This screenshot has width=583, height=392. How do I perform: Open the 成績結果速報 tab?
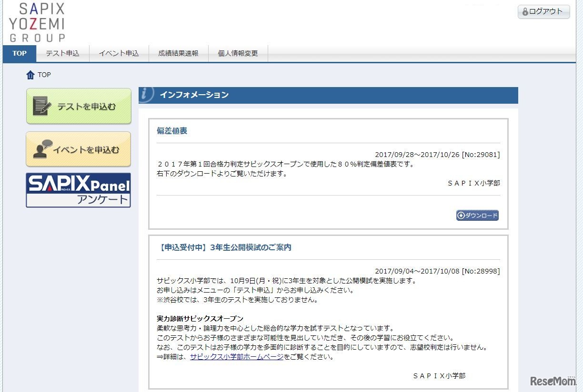click(179, 53)
